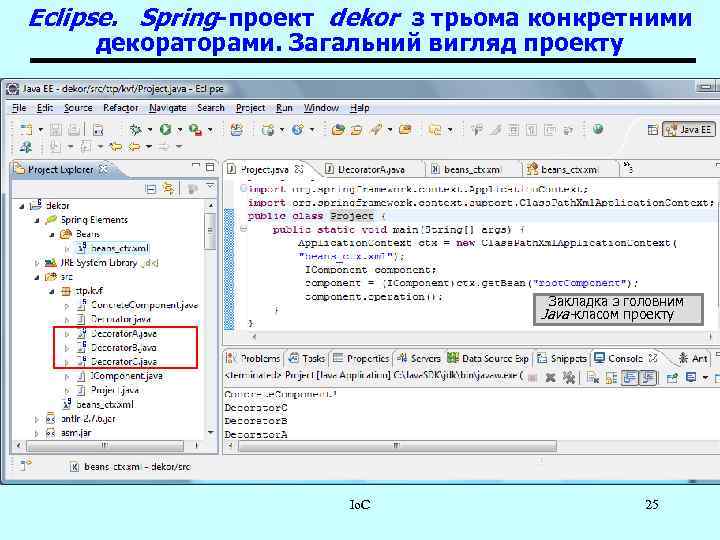Click Collapse All in Project Explorer
The width and height of the screenshot is (720, 540).
151,188
